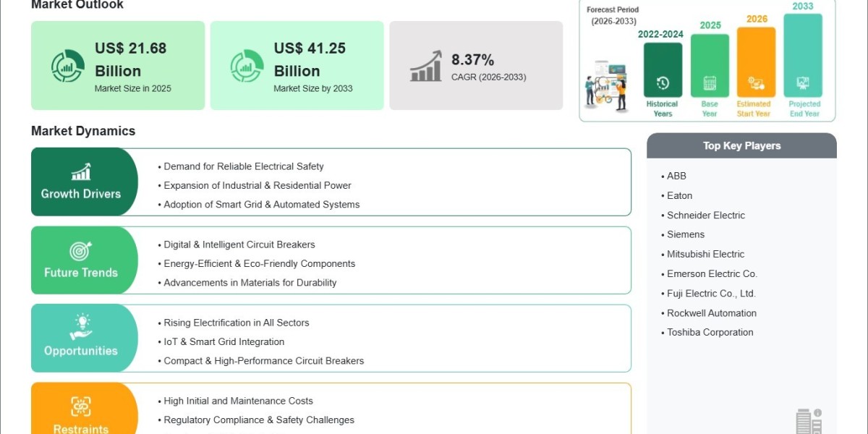The image size is (868, 434).
Task: Click 'Energy-Efficient & Eco-Friendly Components'
Action: coord(260,263)
